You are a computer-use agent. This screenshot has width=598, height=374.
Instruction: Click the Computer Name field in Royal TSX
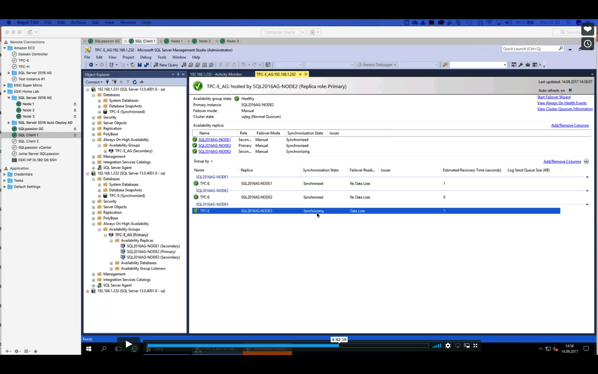[x=280, y=32]
